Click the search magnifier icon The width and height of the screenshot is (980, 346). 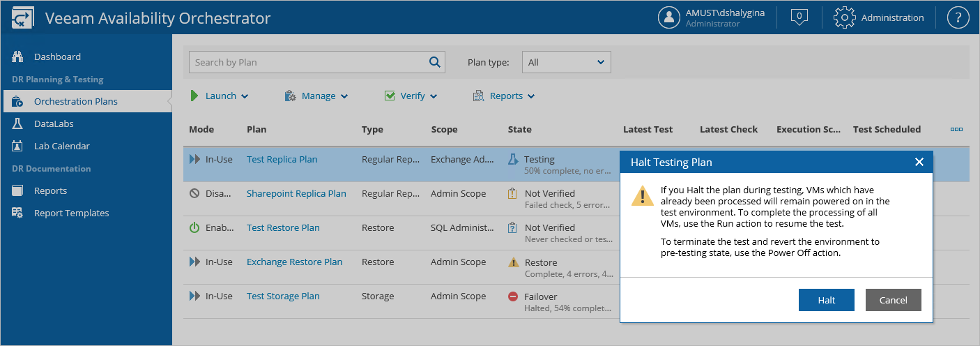point(435,62)
